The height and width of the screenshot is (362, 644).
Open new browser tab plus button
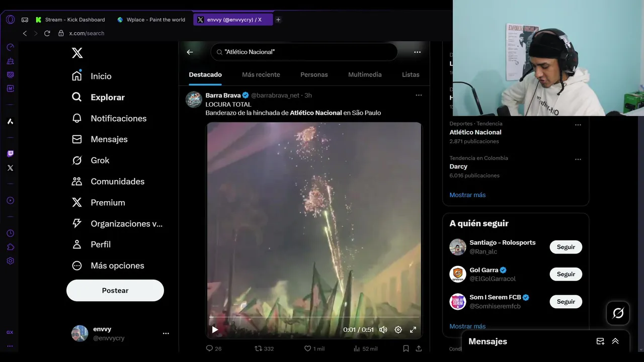pos(278,20)
